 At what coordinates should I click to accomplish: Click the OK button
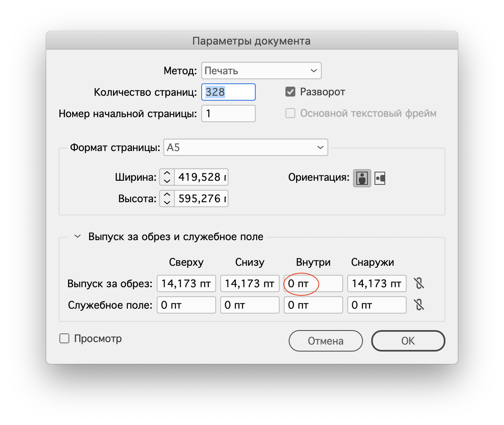tap(408, 341)
